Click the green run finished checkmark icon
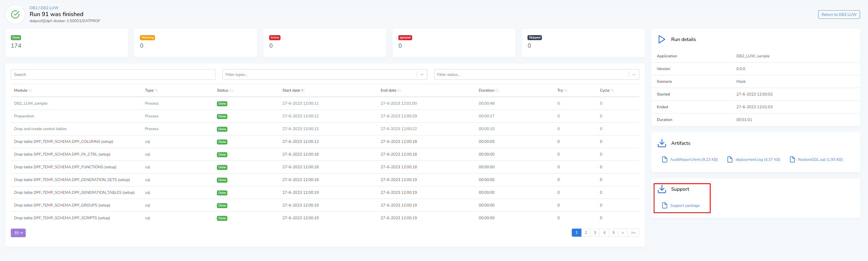This screenshot has height=261, width=868. point(15,14)
